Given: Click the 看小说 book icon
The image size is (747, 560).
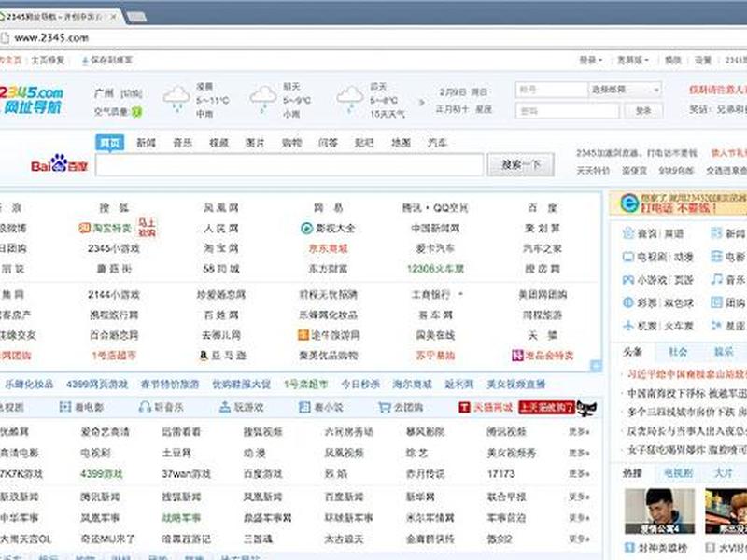Looking at the screenshot, I should pyautogui.click(x=304, y=407).
